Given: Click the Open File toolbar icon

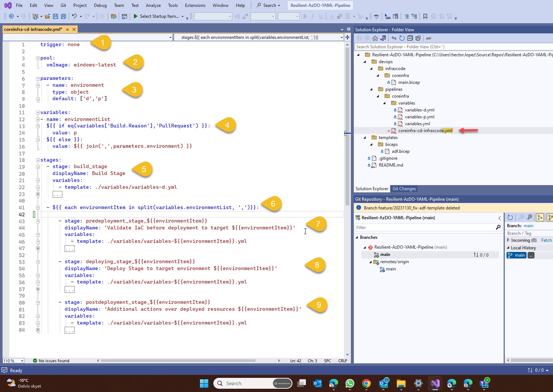Looking at the screenshot, I should click(x=48, y=16).
